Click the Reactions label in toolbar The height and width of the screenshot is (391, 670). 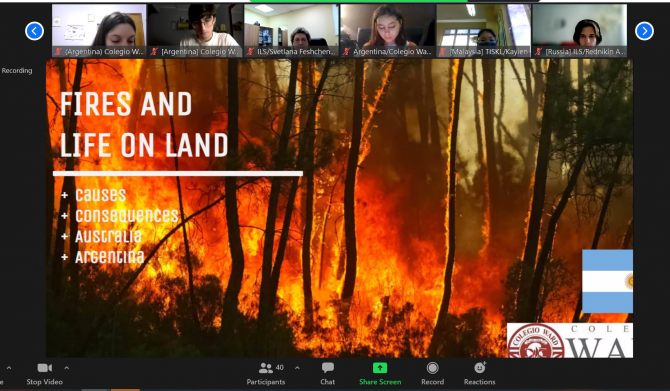[x=479, y=382]
